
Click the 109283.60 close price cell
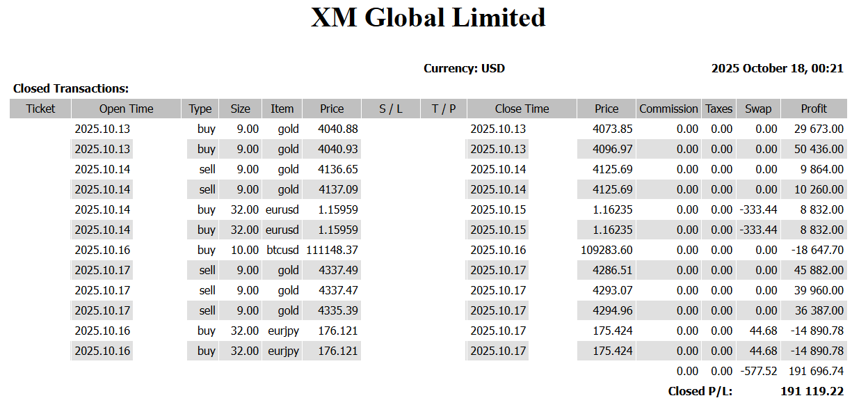click(606, 250)
